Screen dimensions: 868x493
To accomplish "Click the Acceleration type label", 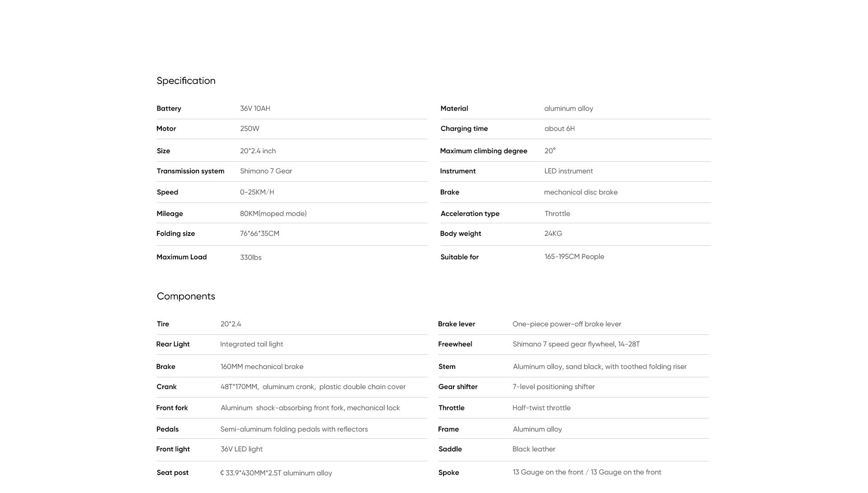I will 470,214.
